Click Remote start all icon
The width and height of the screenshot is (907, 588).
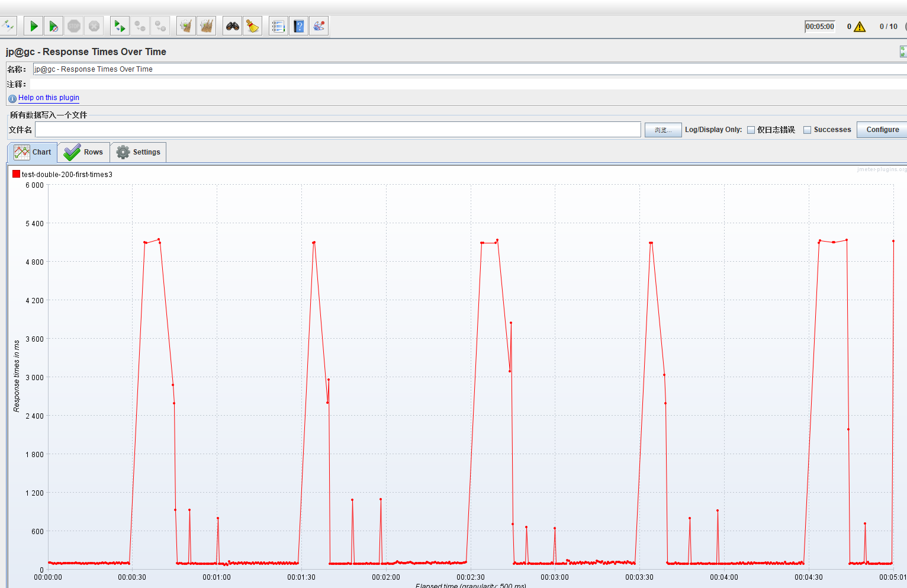[x=120, y=26]
